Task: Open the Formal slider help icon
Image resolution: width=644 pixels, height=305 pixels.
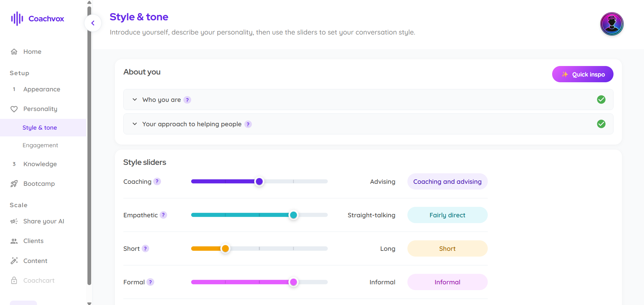Action: tap(150, 282)
